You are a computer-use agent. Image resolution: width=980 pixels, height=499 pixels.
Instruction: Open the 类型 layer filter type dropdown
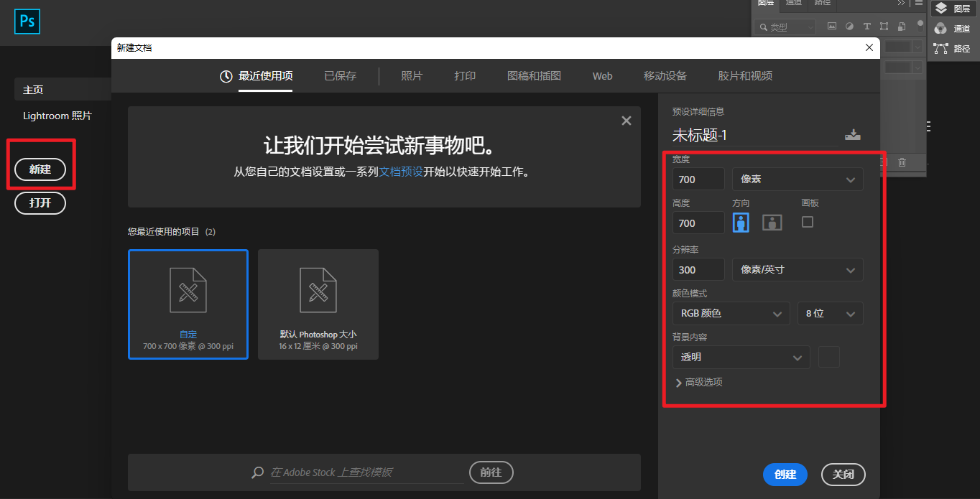click(x=785, y=27)
